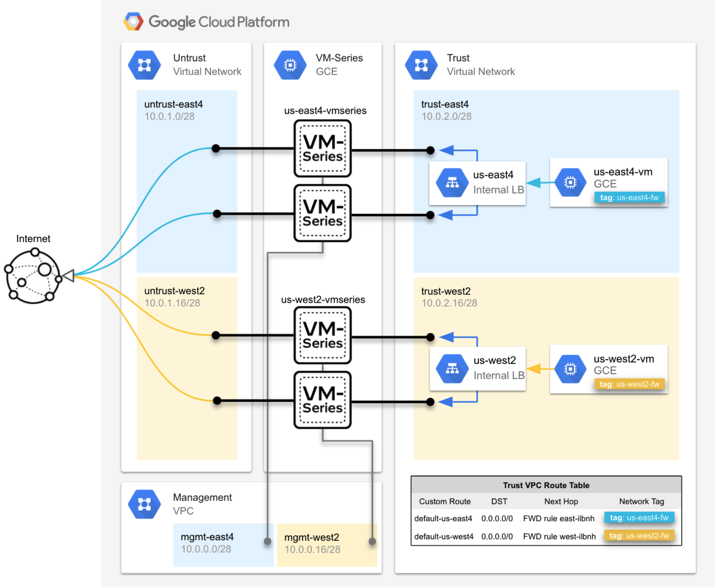Select the lower us-west2 VM-Series firewall box
Screen dimensions: 715x588
coord(322,400)
